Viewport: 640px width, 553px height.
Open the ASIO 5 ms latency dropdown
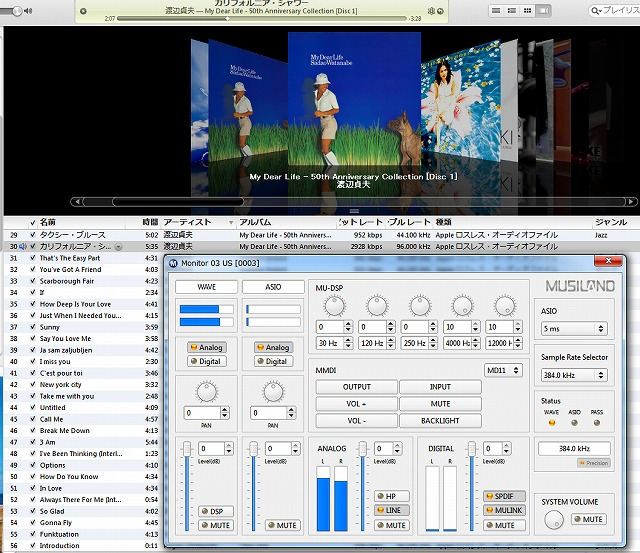coord(574,329)
